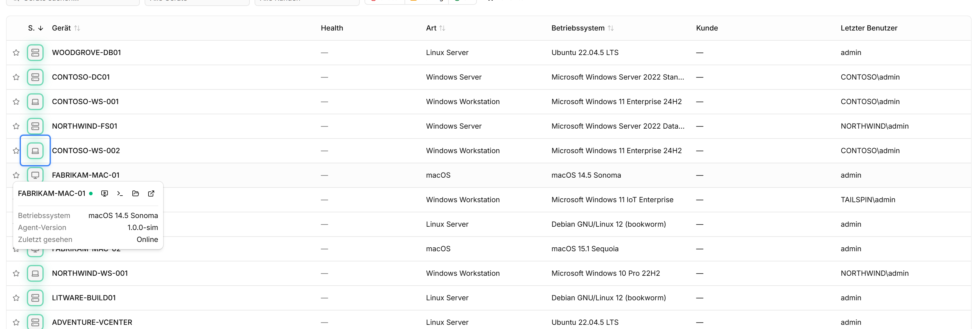Open FABRIKAM-MAC-01 in new window icon
The width and height of the screenshot is (980, 329).
(151, 194)
